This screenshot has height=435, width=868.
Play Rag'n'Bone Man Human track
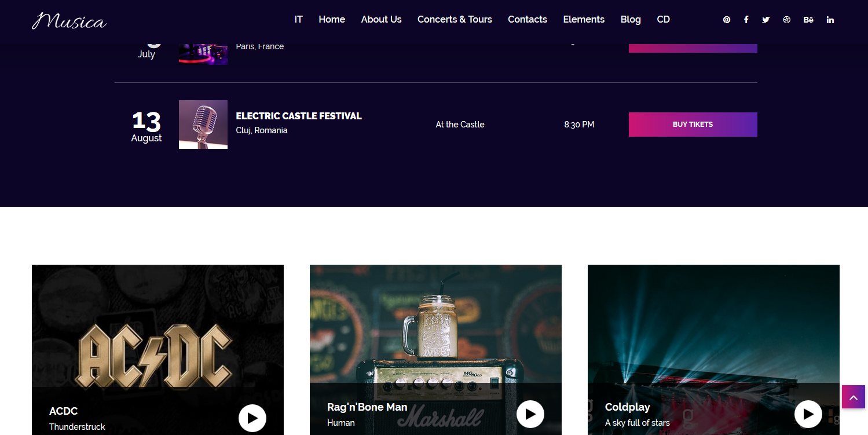click(x=530, y=414)
